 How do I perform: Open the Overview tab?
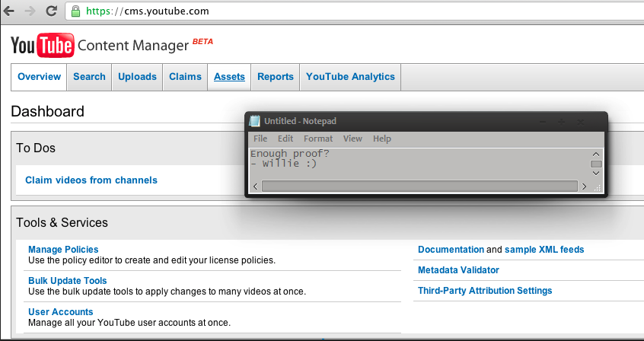(x=39, y=77)
